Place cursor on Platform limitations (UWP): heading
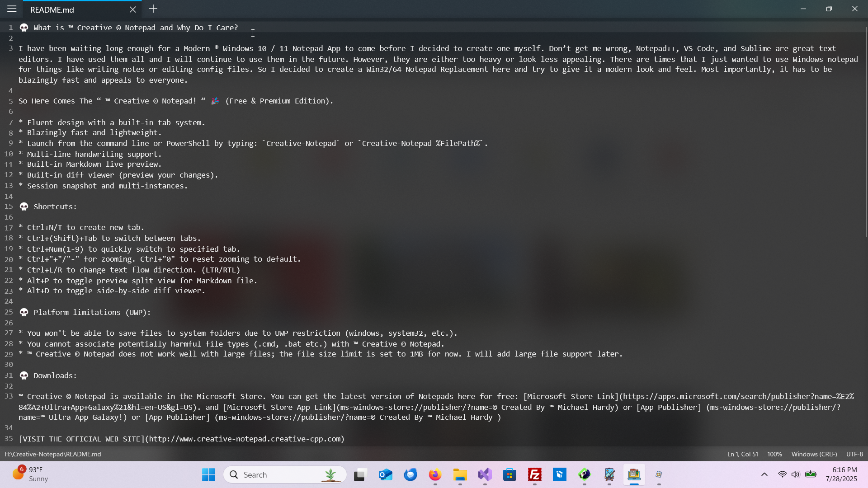This screenshot has width=868, height=488. coord(92,313)
